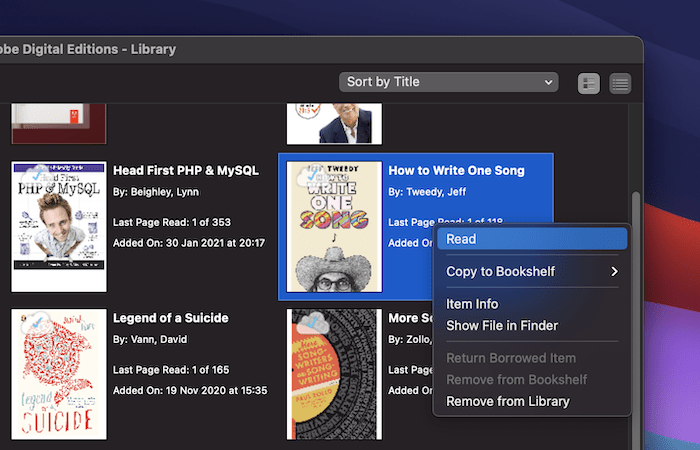700x450 pixels.
Task: Click cloud checkmark badge on Write One Song cover
Action: coord(311,176)
